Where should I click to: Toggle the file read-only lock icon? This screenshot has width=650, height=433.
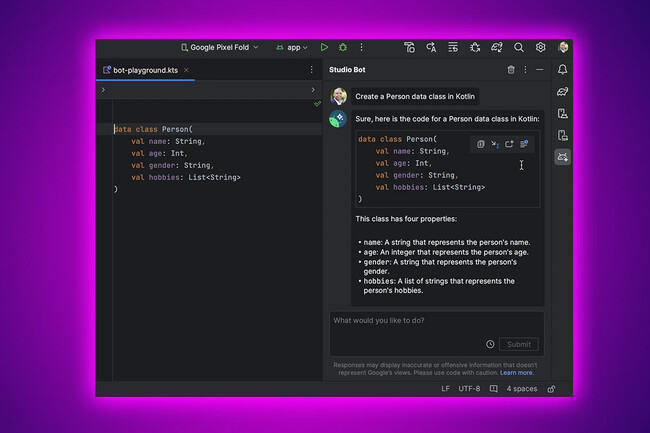(552, 388)
